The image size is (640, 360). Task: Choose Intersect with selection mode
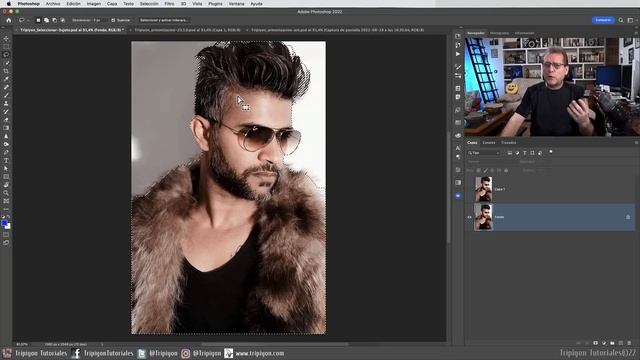63,20
